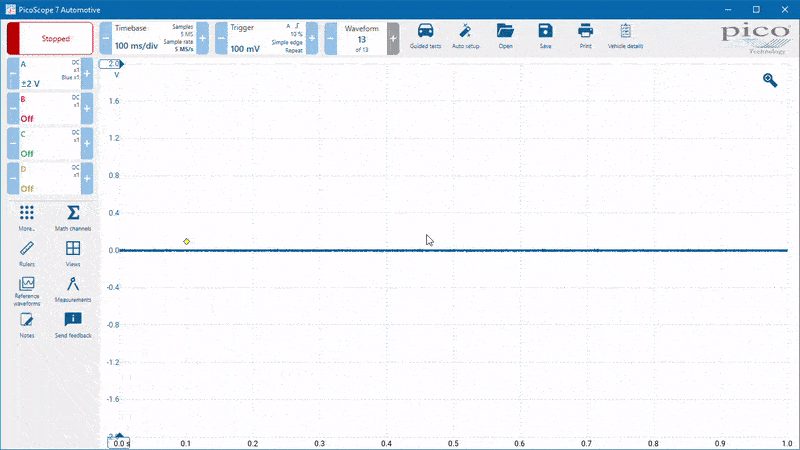
Task: Decrease Channel B range with minus
Action: (x=13, y=109)
